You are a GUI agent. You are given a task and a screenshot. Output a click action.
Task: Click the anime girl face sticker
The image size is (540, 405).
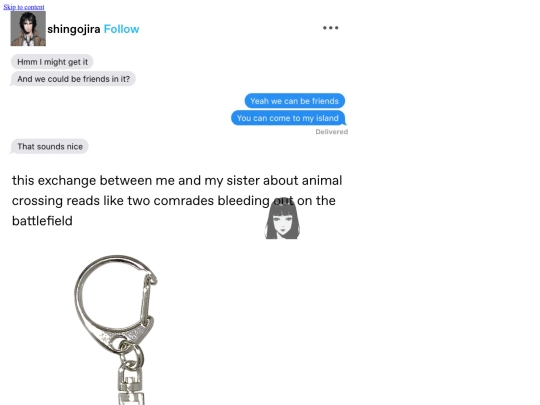[282, 219]
